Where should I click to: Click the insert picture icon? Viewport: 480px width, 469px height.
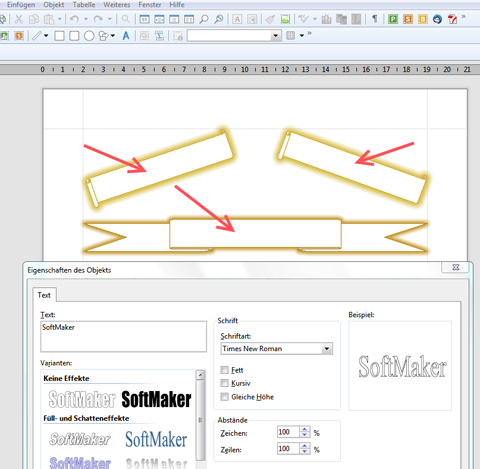[x=285, y=19]
